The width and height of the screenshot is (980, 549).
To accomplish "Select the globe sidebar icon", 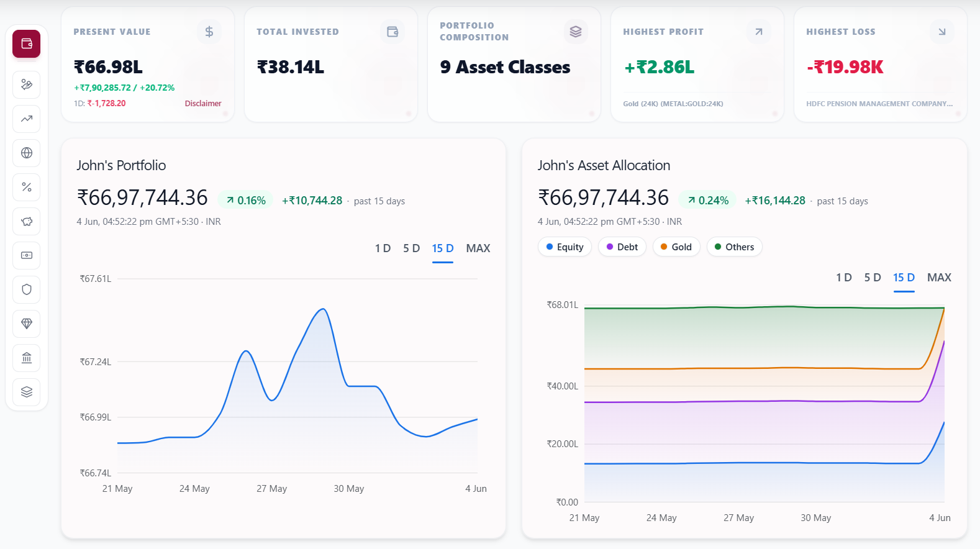I will pos(27,153).
